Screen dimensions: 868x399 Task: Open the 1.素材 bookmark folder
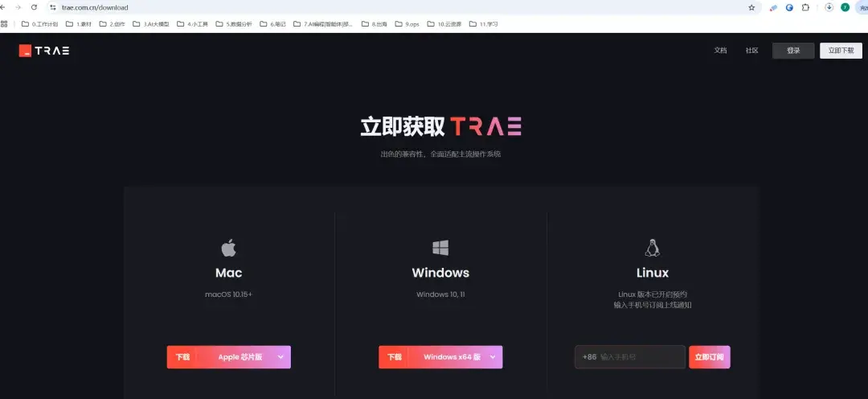click(79, 24)
